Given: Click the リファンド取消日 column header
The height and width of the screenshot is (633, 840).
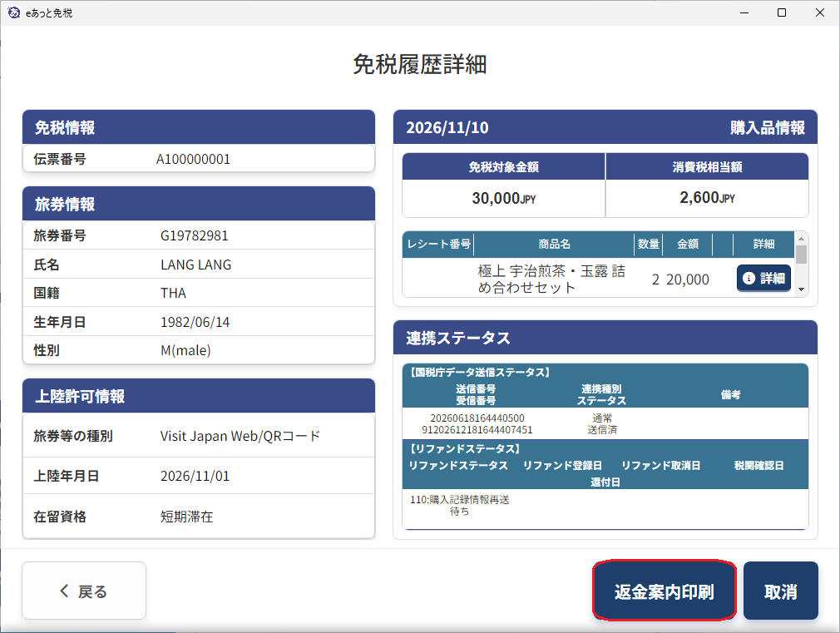Looking at the screenshot, I should [660, 465].
